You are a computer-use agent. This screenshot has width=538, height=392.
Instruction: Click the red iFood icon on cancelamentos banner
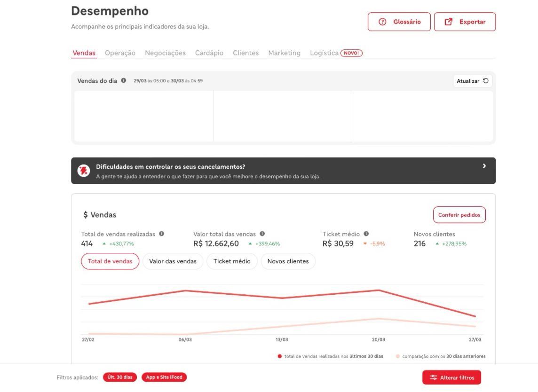coord(84,171)
